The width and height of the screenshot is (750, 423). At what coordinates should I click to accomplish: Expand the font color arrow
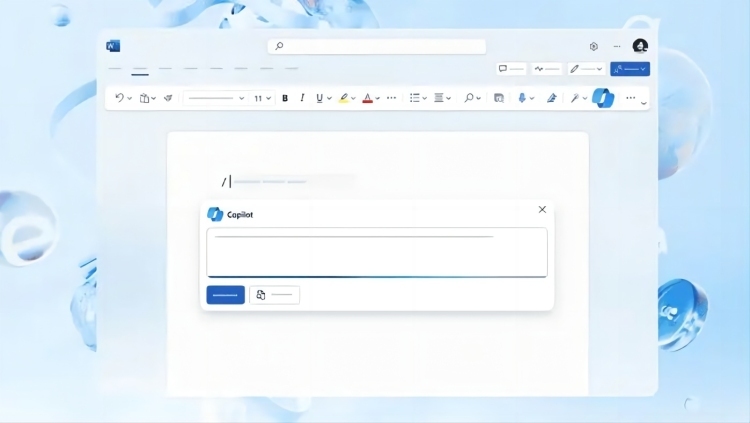click(x=377, y=99)
